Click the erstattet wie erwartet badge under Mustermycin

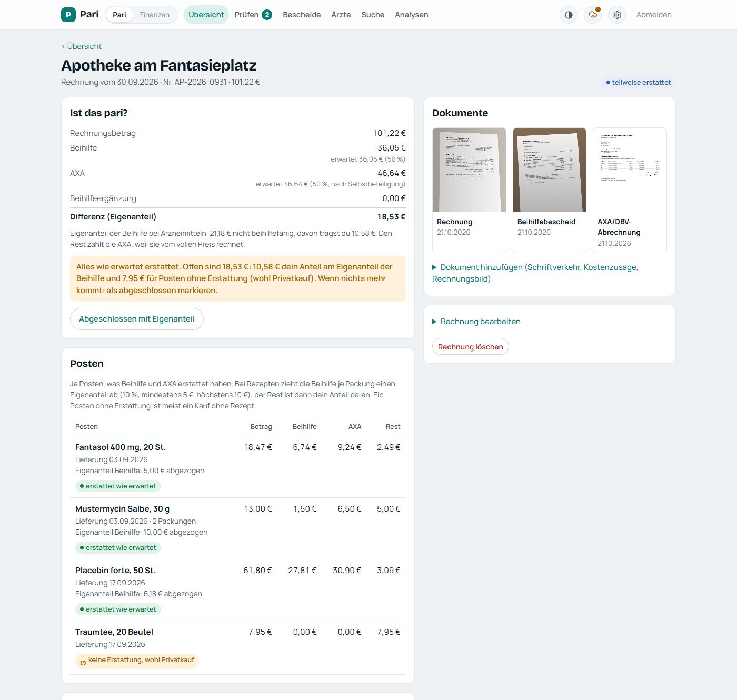(x=118, y=548)
